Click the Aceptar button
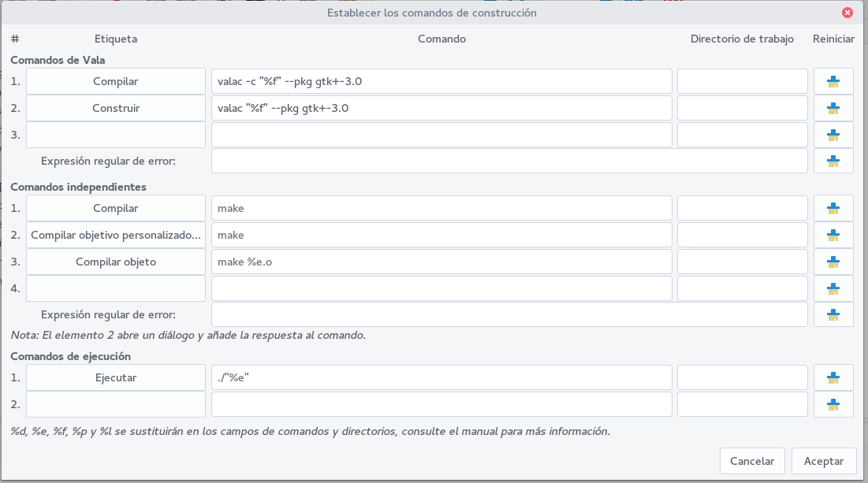 click(x=823, y=461)
